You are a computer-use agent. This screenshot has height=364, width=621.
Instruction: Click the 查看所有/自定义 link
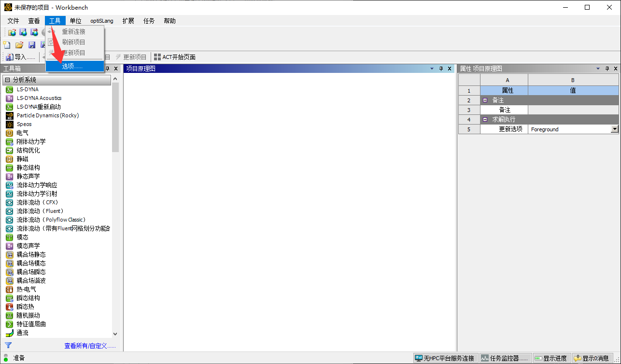pos(90,346)
